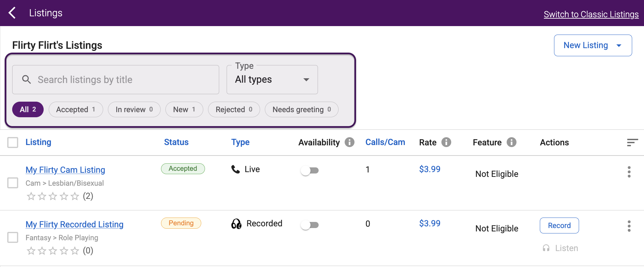The image size is (644, 267).
Task: Rate My Flirty Recorded Listing one star
Action: pos(31,251)
